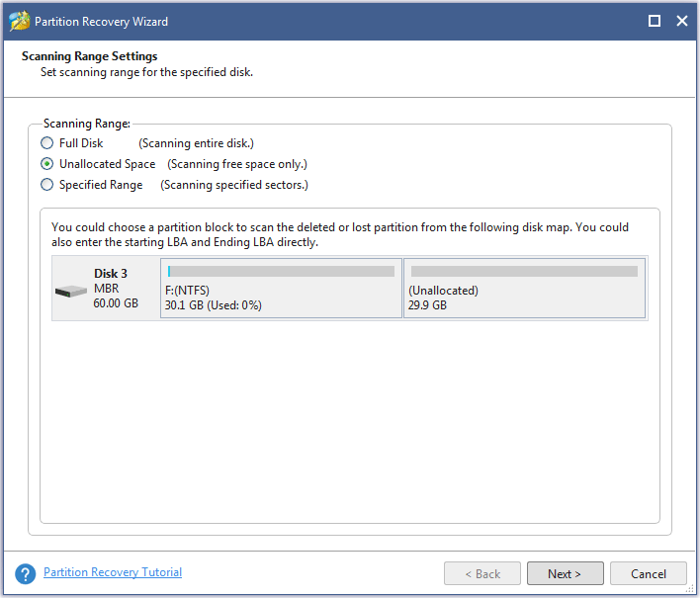
Task: Select the Full Disk radio button
Action: coord(46,143)
